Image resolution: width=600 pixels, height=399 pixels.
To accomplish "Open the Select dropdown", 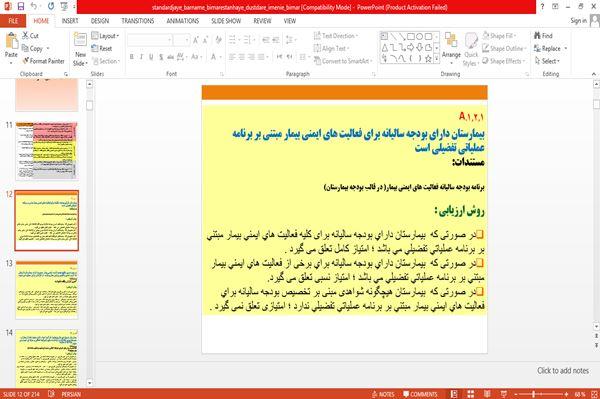I will pos(547,61).
